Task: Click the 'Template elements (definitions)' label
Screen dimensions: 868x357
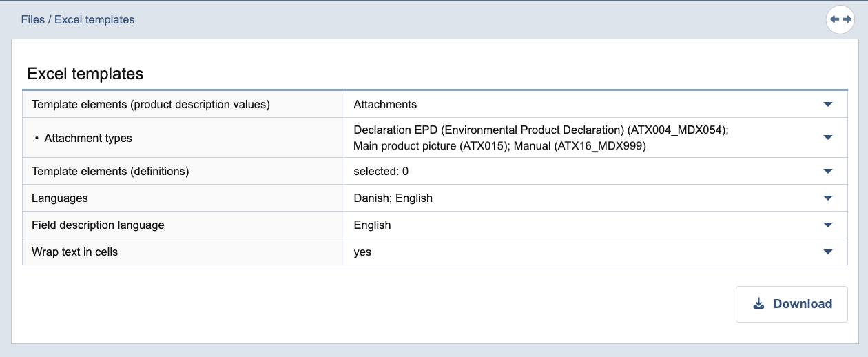Action: (110, 171)
